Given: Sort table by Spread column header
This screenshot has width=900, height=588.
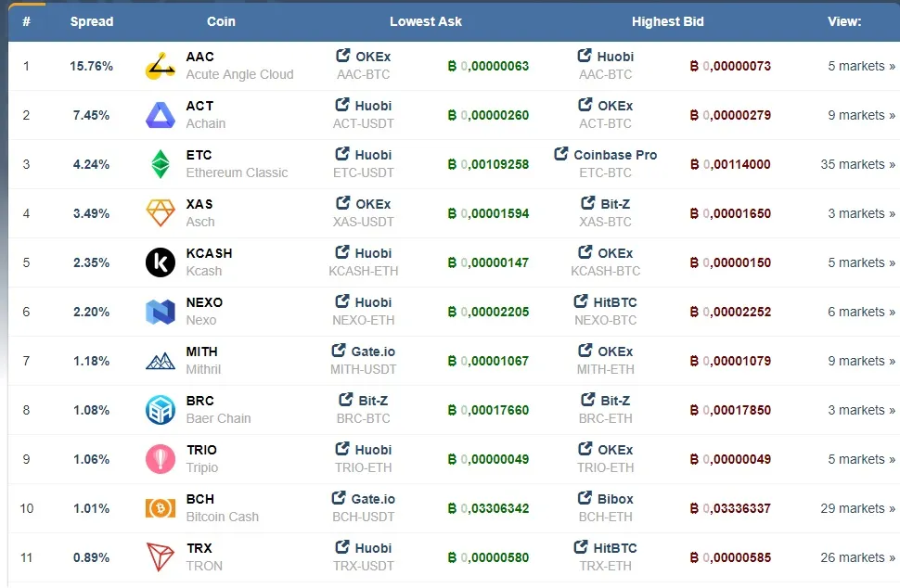Looking at the screenshot, I should [x=92, y=22].
